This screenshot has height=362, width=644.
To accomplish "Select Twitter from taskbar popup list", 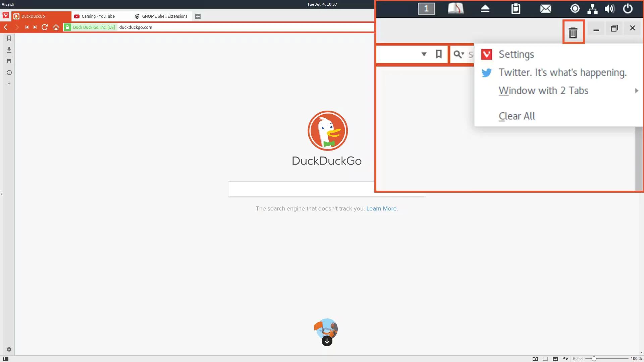I will (x=562, y=72).
